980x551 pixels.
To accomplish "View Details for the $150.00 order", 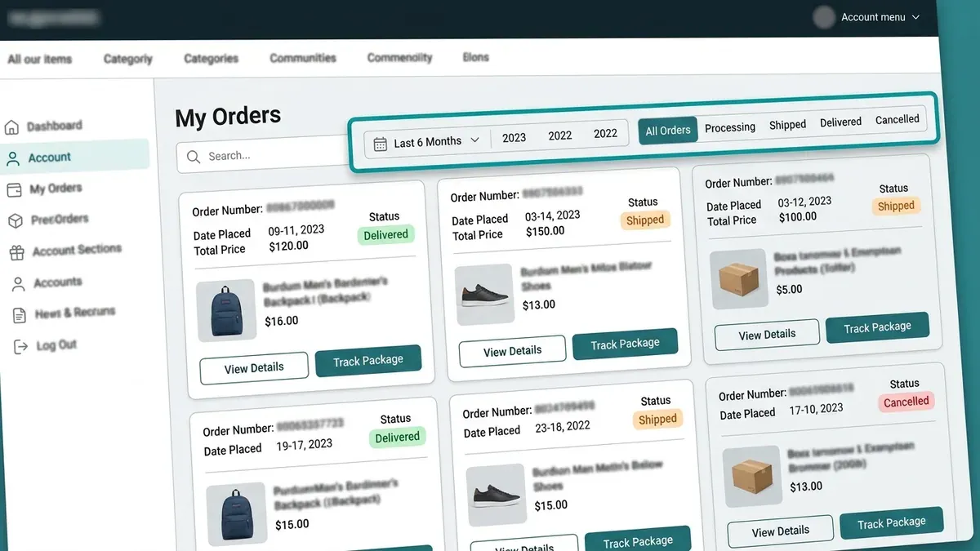I will [x=512, y=352].
